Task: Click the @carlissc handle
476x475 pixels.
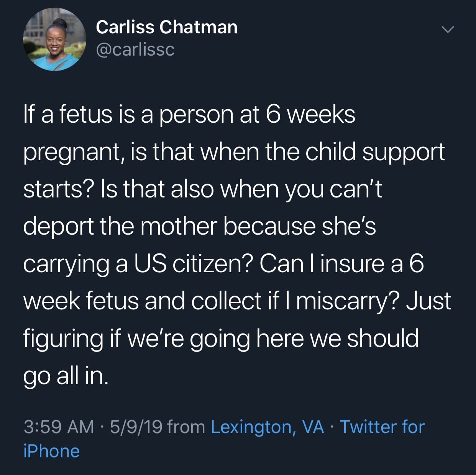Action: 135,49
